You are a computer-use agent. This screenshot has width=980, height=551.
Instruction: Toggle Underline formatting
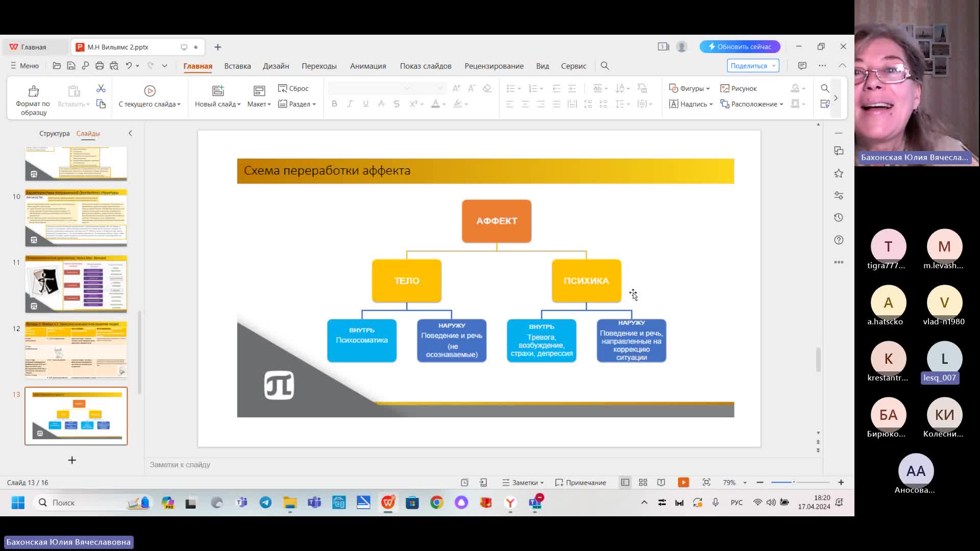[365, 104]
